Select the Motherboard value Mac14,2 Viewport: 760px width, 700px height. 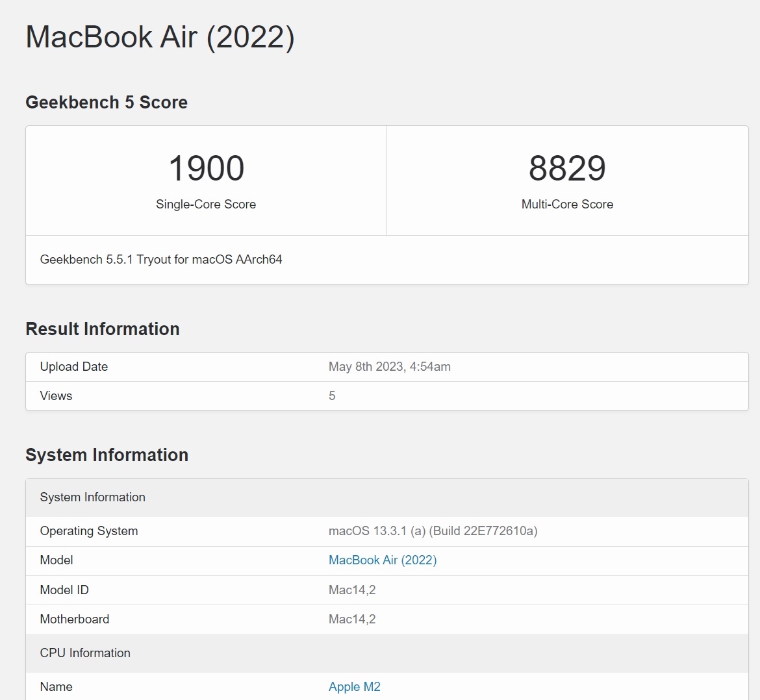[352, 619]
